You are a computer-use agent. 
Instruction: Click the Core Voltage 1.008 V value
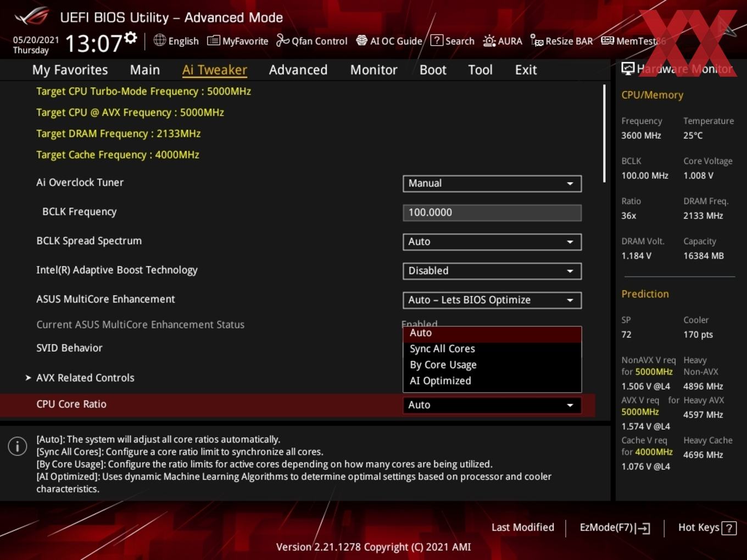[x=698, y=176]
